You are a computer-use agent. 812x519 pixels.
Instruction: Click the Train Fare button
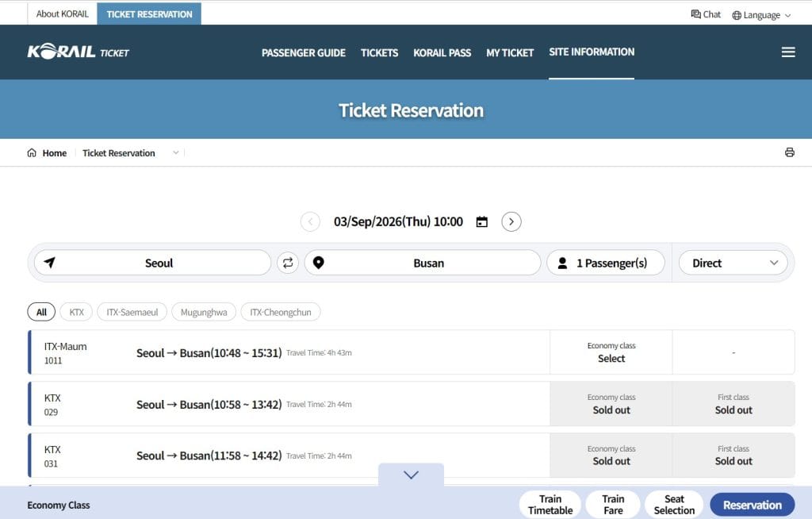[x=613, y=505]
